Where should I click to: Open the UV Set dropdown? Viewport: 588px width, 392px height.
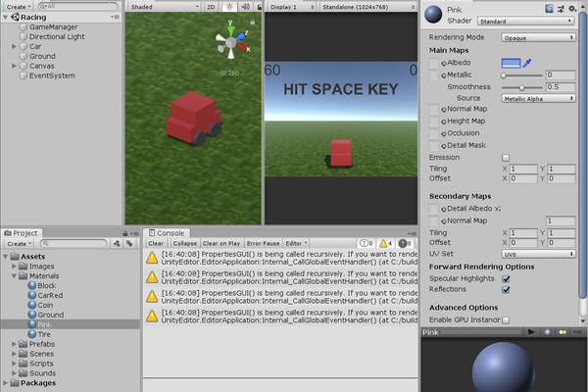[x=538, y=254]
